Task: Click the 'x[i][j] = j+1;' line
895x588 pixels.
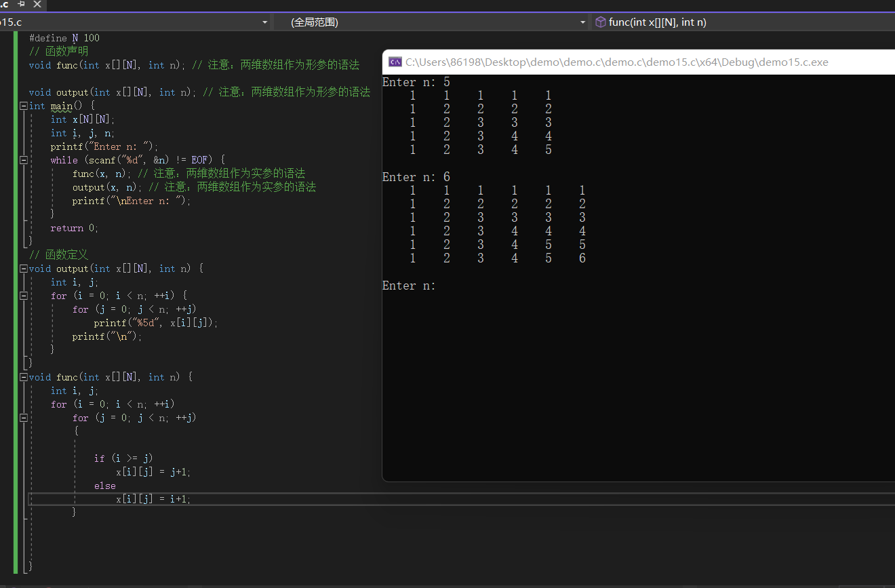Action: pyautogui.click(x=153, y=472)
